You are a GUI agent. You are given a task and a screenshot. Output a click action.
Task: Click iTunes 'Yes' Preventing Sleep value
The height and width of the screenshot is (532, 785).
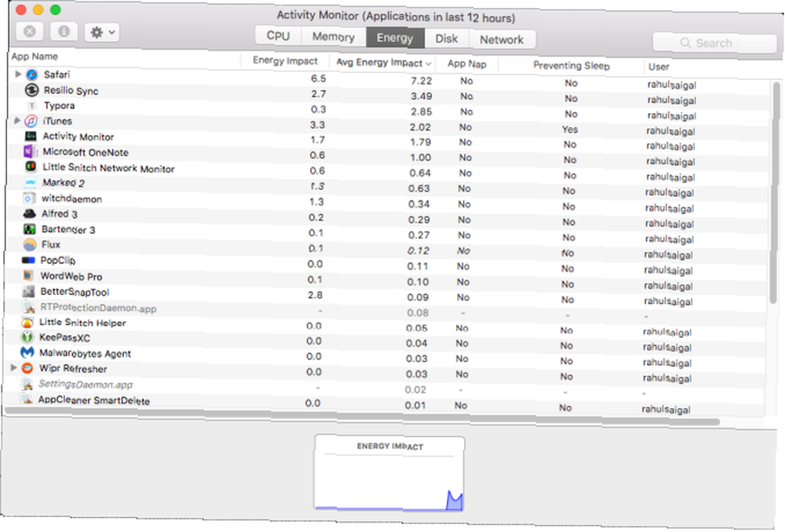pos(570,129)
